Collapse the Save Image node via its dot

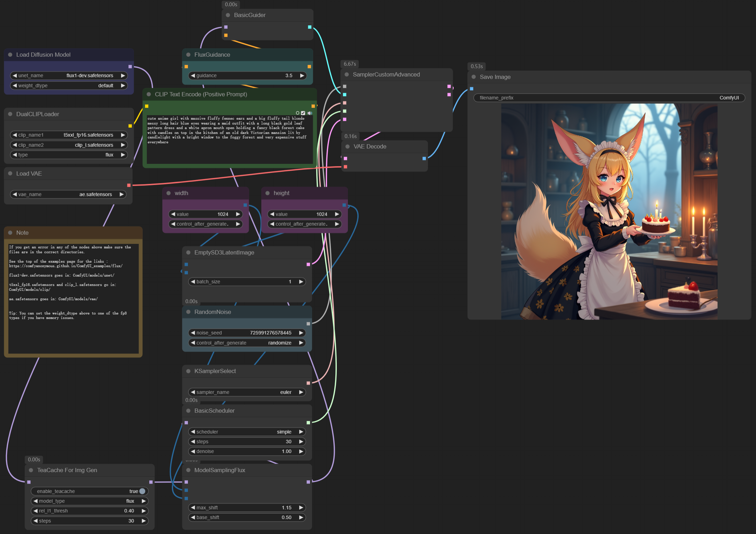click(x=474, y=77)
